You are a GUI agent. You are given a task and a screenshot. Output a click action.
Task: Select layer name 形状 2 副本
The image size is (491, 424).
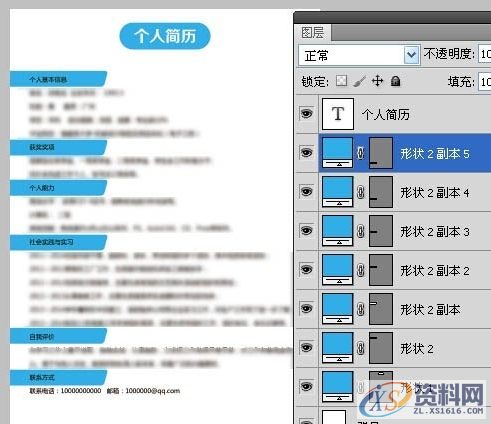[x=430, y=310]
